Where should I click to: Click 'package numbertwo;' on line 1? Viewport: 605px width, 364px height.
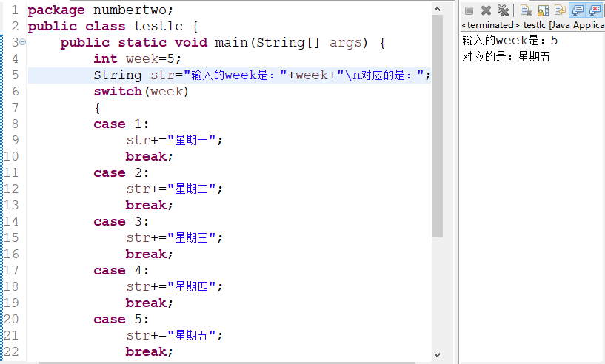(100, 10)
